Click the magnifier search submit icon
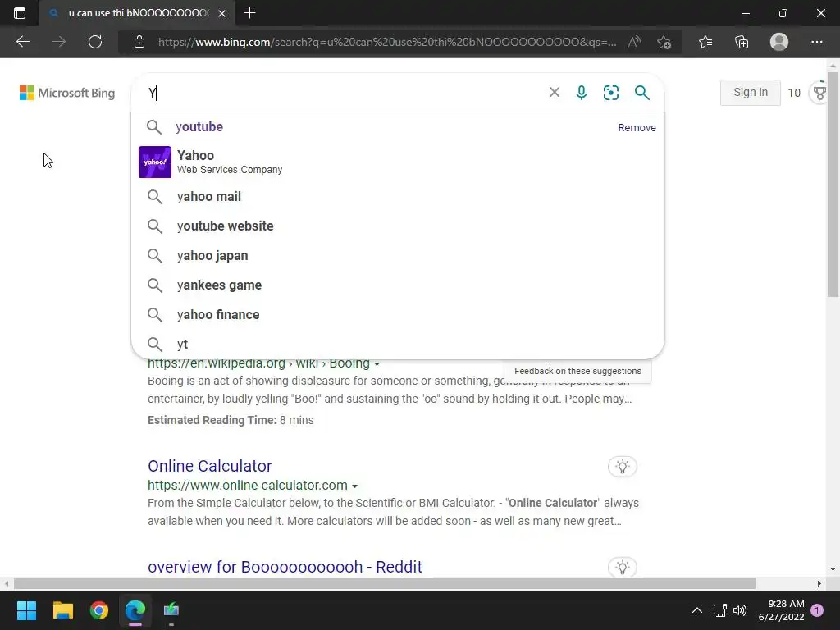The width and height of the screenshot is (840, 630). click(x=641, y=92)
